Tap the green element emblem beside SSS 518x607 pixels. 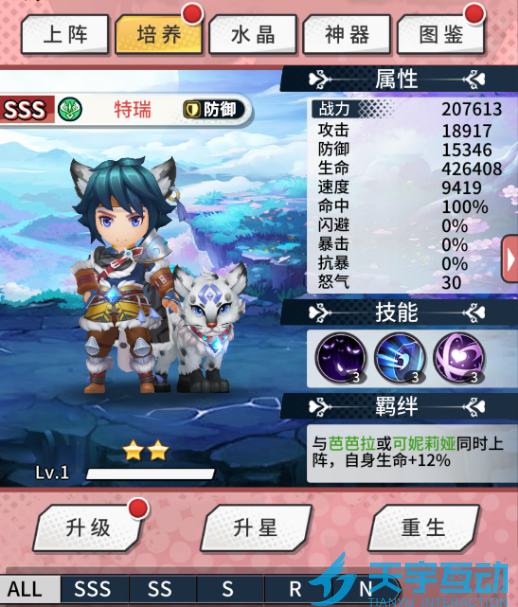70,110
